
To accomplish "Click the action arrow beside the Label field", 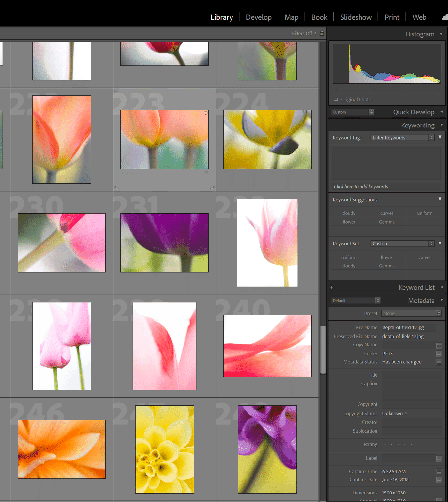I will (439, 458).
